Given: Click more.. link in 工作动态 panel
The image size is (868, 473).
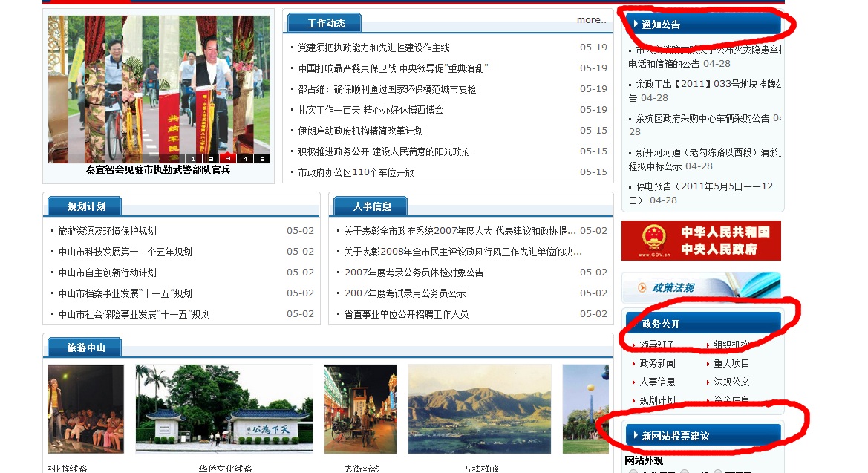Looking at the screenshot, I should coord(591,20).
